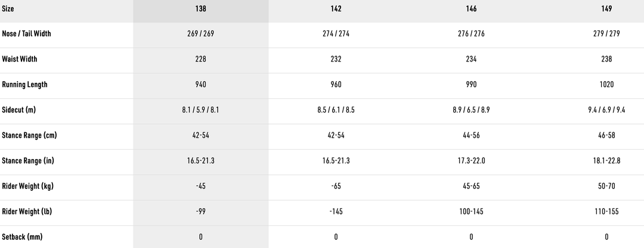This screenshot has height=248, width=644.
Task: Select the 142 size column header
Action: 336,9
